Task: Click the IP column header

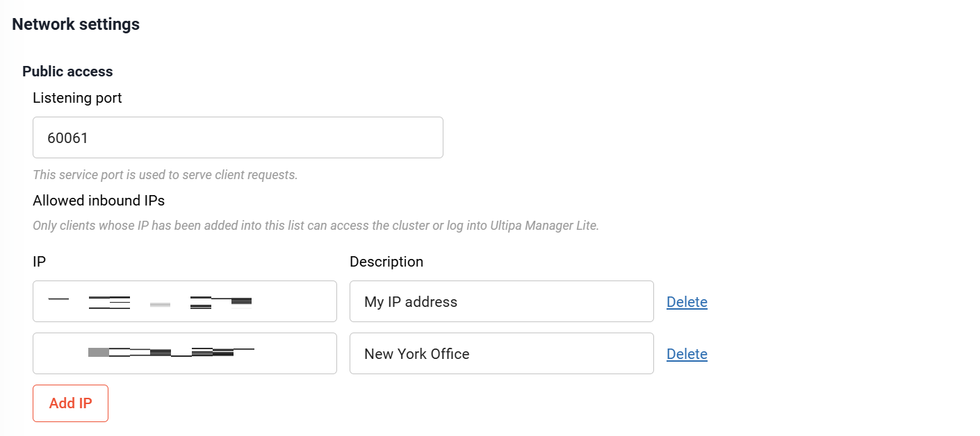Action: (x=39, y=262)
